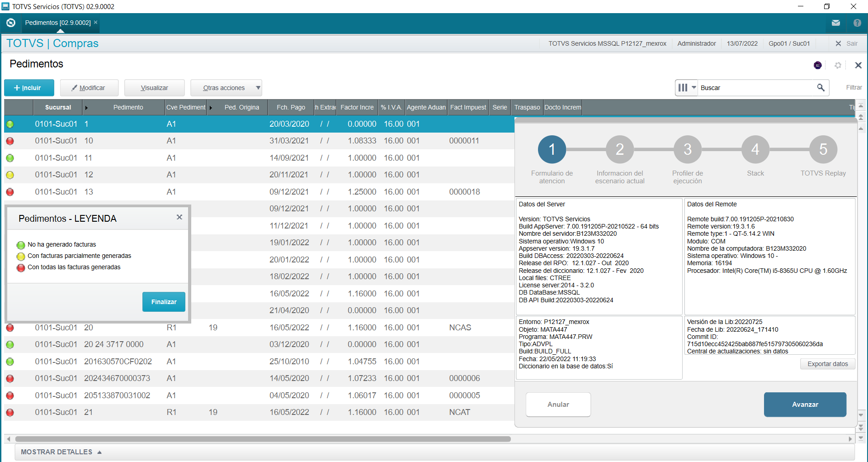Click green status icon of pedimento 1 row

(x=10, y=124)
